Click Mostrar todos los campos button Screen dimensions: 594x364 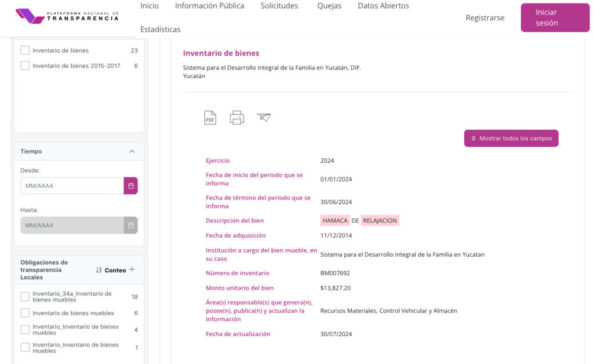tap(511, 138)
